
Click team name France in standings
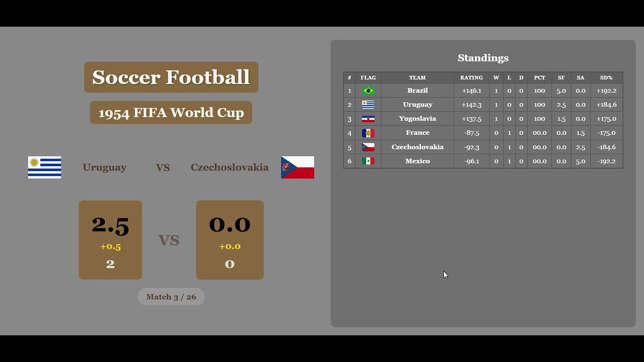pyautogui.click(x=418, y=133)
